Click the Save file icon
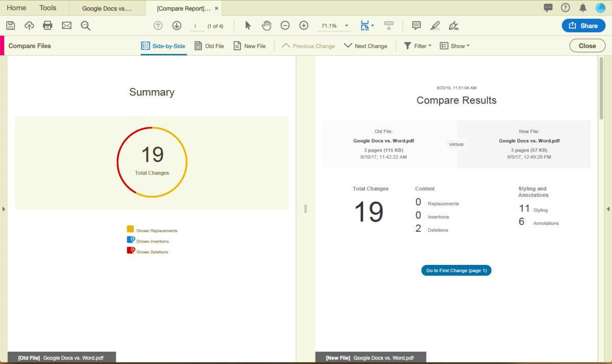This screenshot has width=612, height=364. tap(11, 26)
